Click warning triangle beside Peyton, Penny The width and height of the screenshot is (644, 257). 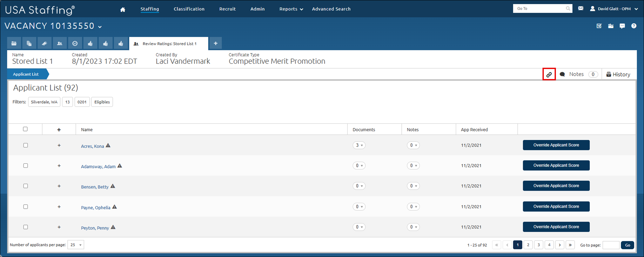pyautogui.click(x=113, y=227)
